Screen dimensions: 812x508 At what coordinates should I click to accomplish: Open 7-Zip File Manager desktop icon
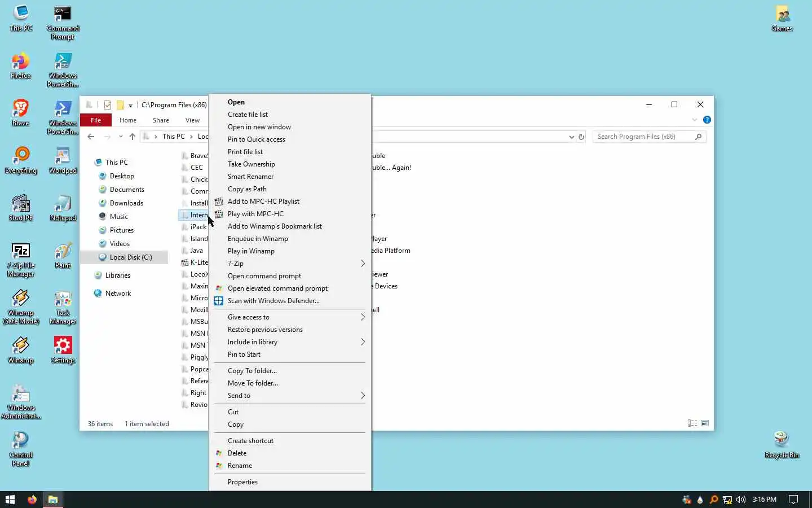(x=21, y=260)
